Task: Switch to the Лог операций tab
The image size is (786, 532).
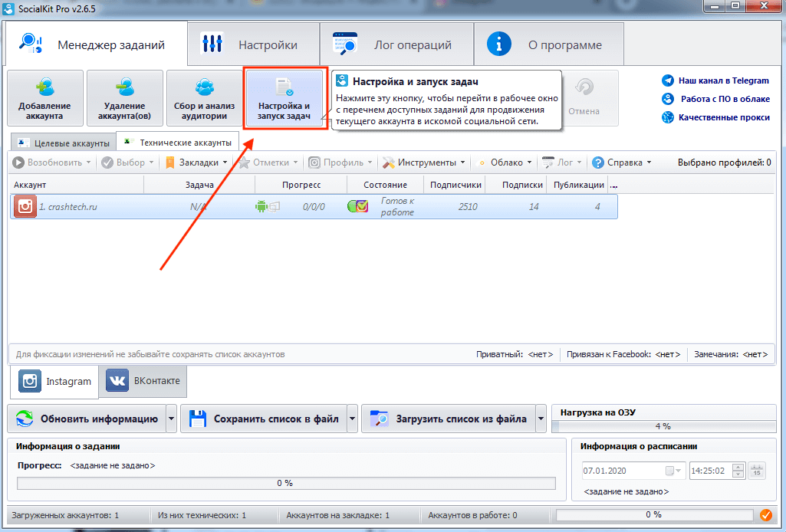Action: pyautogui.click(x=396, y=44)
